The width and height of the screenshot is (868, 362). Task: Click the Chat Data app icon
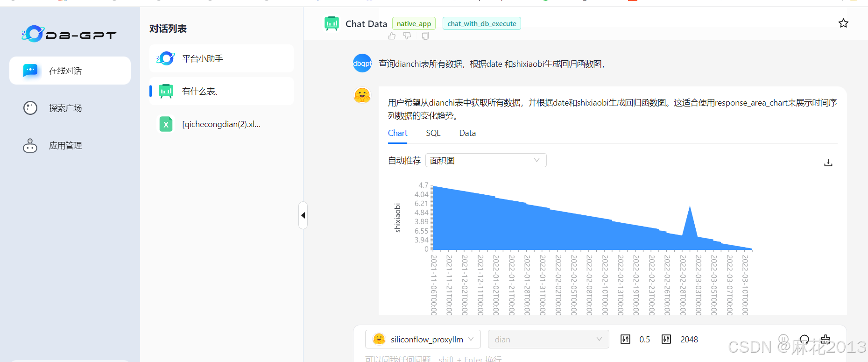(332, 23)
